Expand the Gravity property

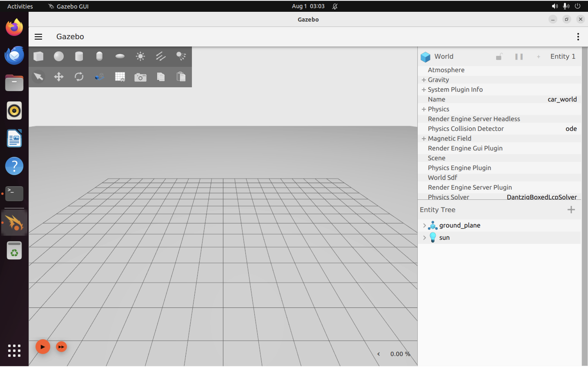(424, 80)
